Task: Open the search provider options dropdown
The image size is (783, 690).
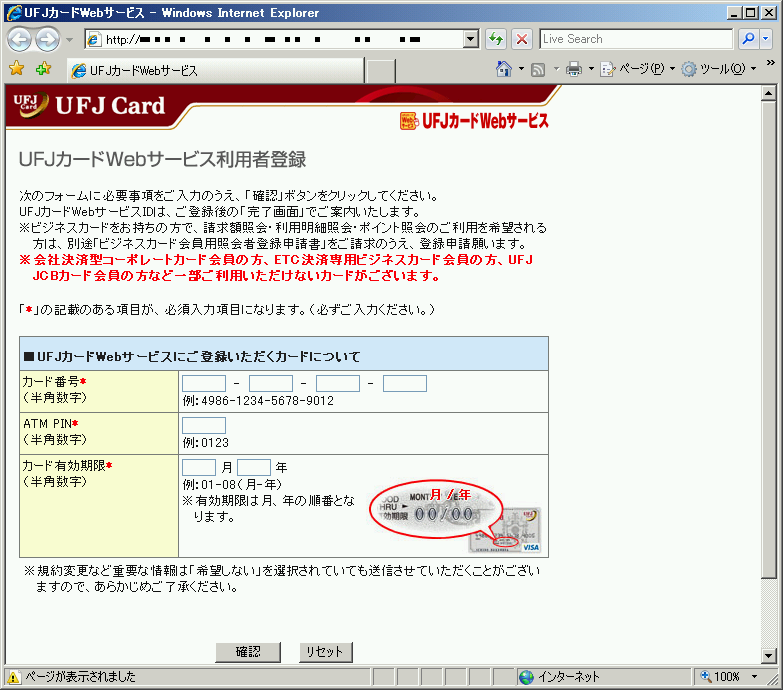Action: tap(766, 39)
